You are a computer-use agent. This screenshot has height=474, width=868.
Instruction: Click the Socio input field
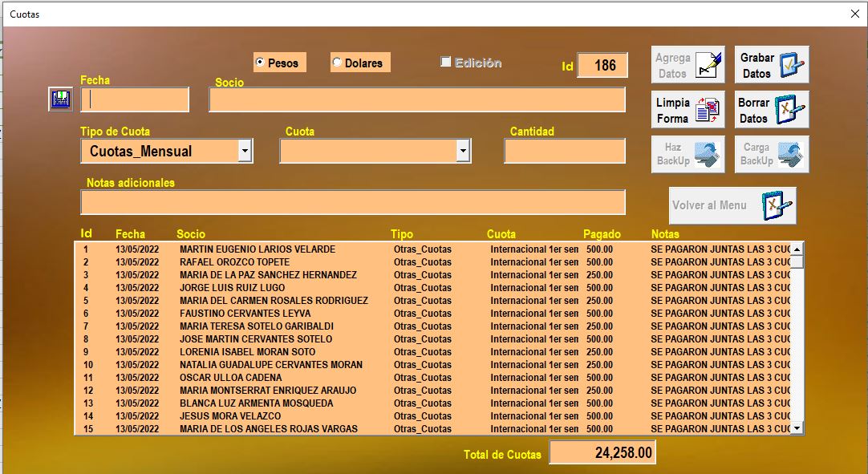[416, 99]
